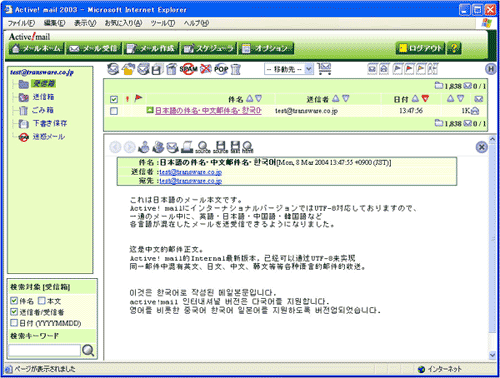
Task: Sort 件名 column ascending
Action: tap(249, 99)
